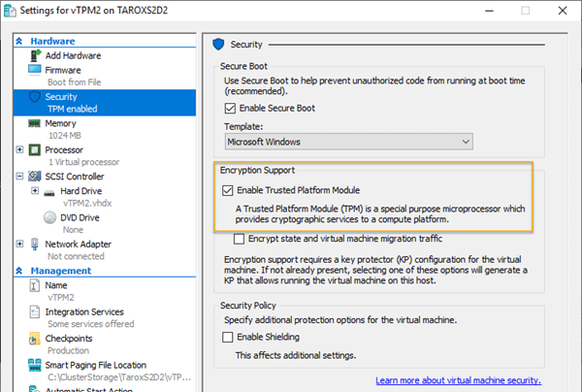
Task: Select Add Hardware in the tree
Action: (73, 55)
